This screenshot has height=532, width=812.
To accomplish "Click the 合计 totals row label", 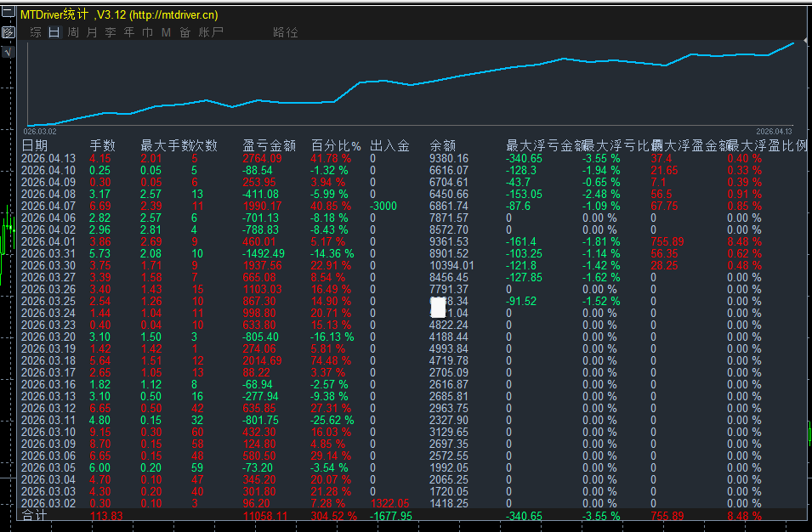I will (x=34, y=516).
